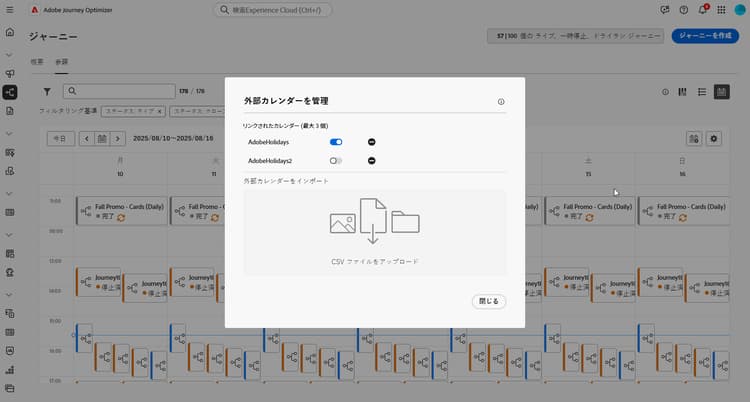Go to next week with right arrow
This screenshot has height=402, width=750.
pos(118,139)
